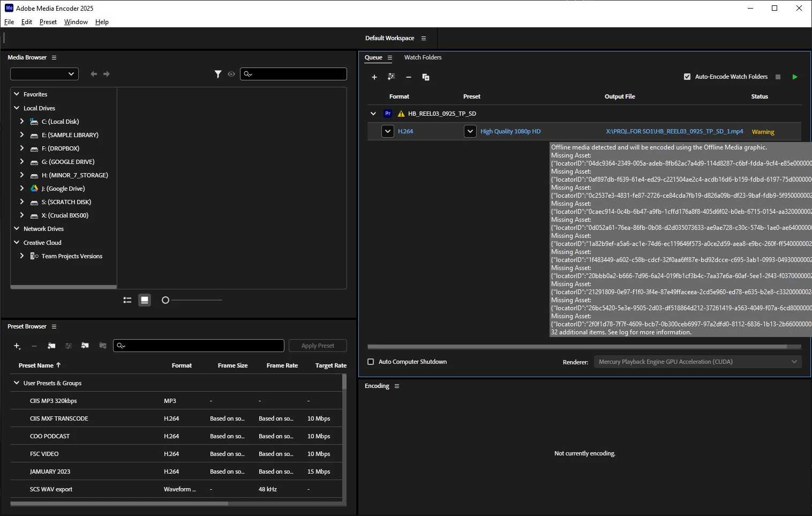
Task: Switch Media Browser to thumbnail view
Action: point(145,300)
